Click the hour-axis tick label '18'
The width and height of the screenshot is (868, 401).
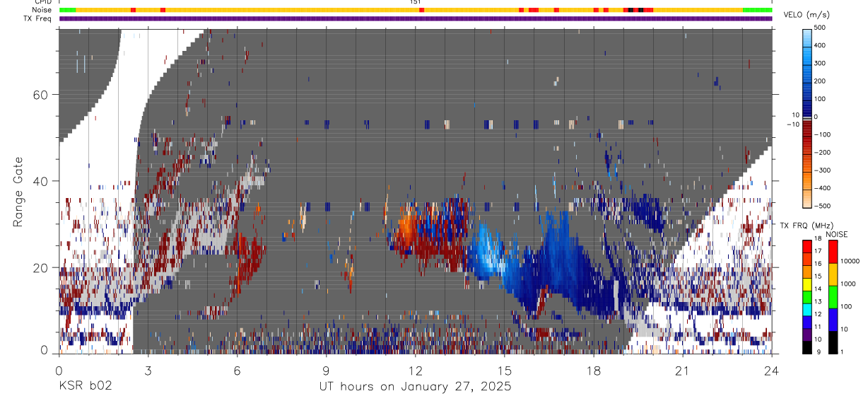pos(594,371)
